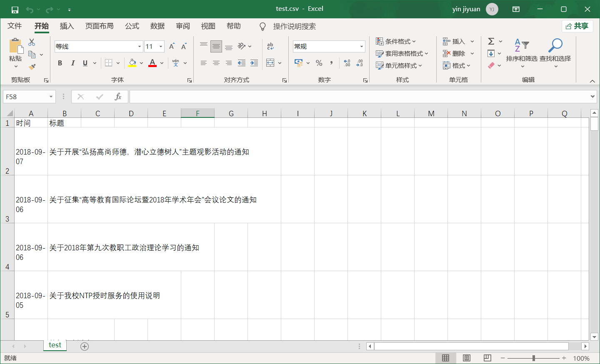This screenshot has width=600, height=364.
Task: Apply accounting number format icon
Action: click(298, 63)
